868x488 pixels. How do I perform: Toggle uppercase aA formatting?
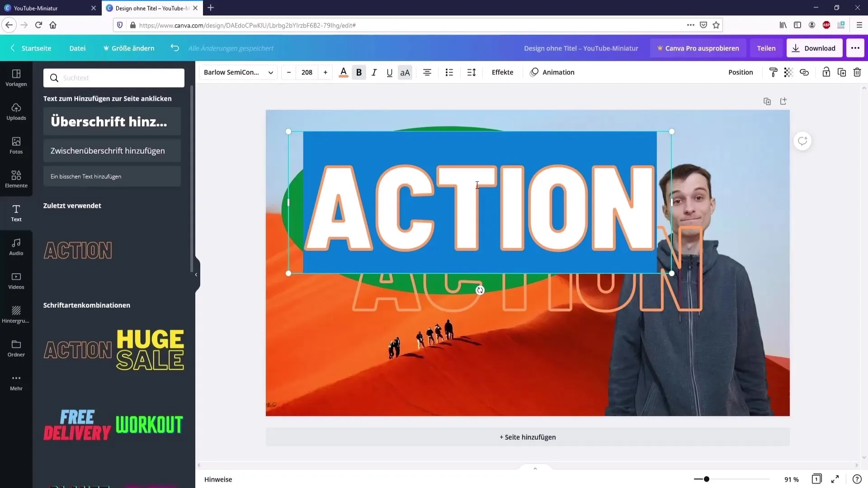[x=405, y=72]
